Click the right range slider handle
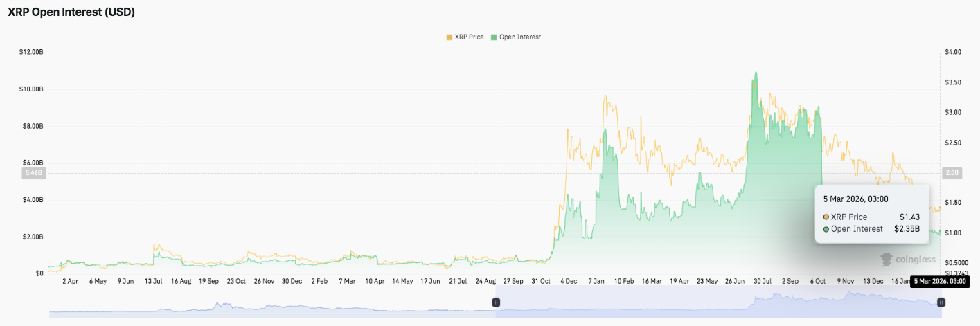Image resolution: width=980 pixels, height=326 pixels. (x=941, y=302)
